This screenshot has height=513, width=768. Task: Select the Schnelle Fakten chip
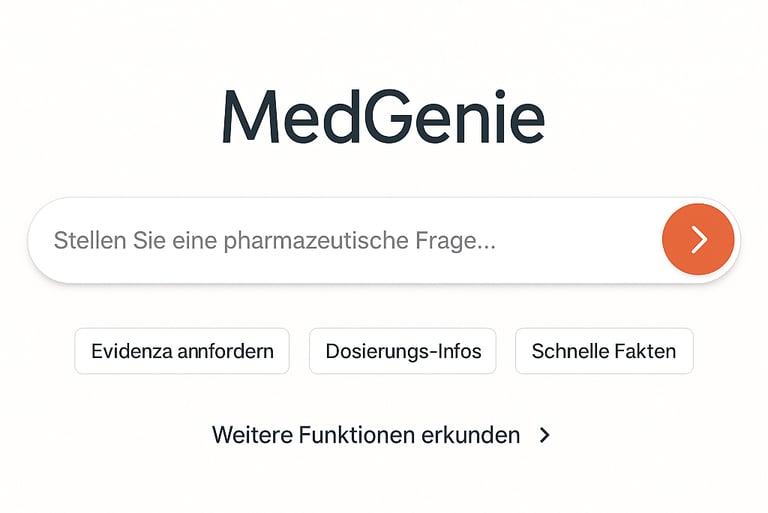pyautogui.click(x=604, y=351)
